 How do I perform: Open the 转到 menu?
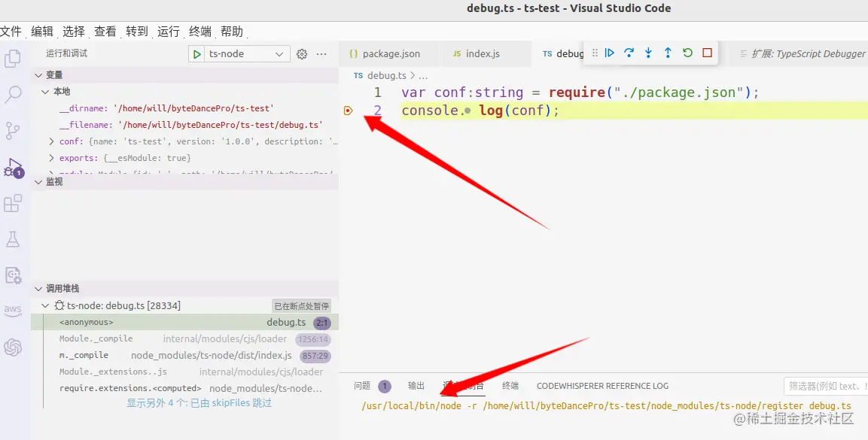coord(137,32)
